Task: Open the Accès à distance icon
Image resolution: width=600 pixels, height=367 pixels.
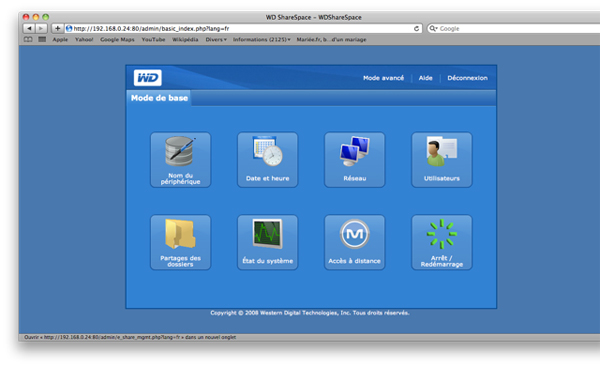Action: coord(355,242)
